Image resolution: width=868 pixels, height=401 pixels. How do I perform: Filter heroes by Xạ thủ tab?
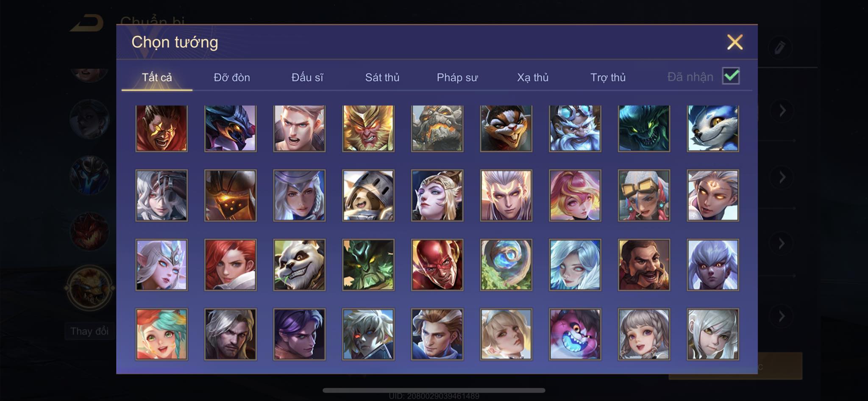coord(533,77)
